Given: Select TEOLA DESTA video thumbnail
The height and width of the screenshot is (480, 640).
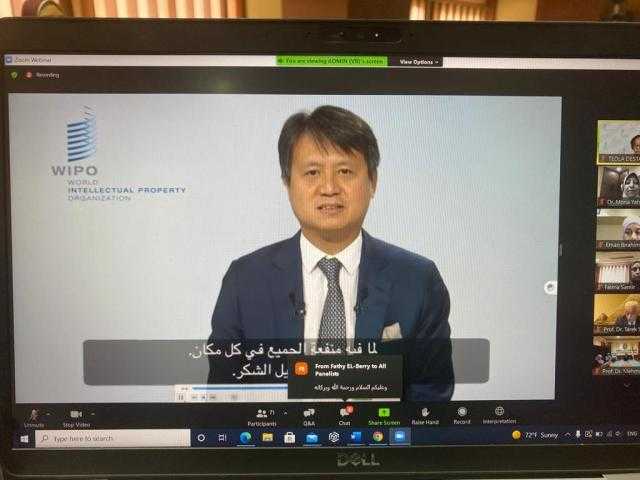Looking at the screenshot, I should 618,142.
